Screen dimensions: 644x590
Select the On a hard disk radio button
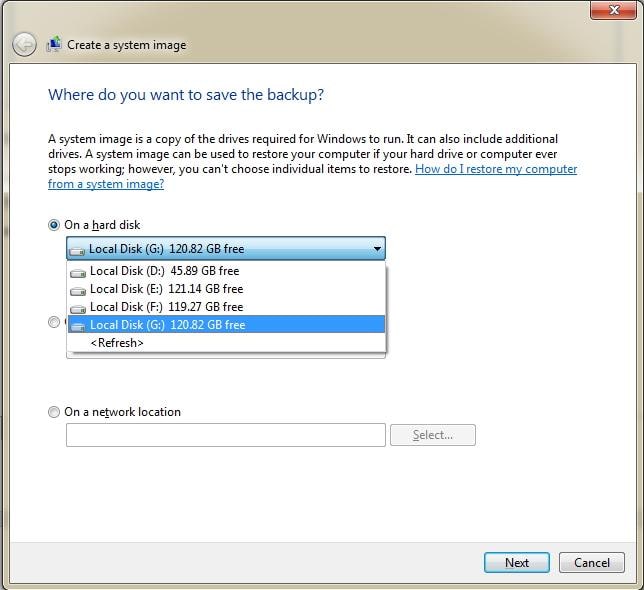coord(54,225)
